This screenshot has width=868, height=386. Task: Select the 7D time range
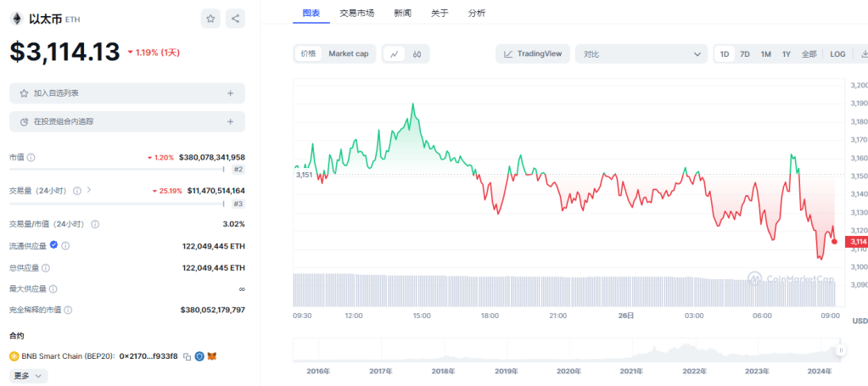coord(745,54)
